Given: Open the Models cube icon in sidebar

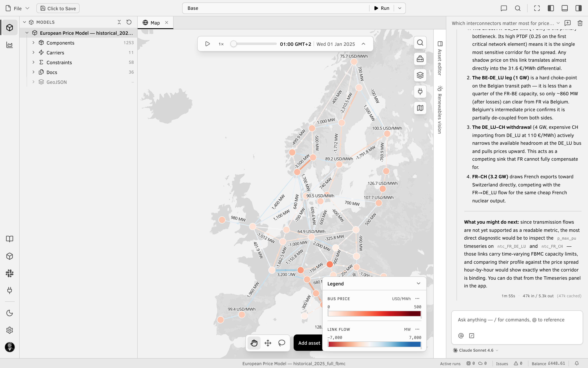Looking at the screenshot, I should 9,28.
